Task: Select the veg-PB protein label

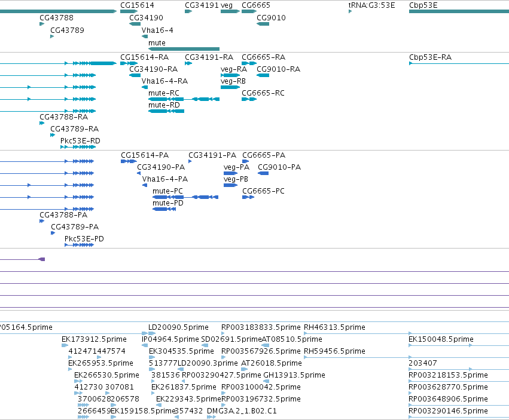Action: pyautogui.click(x=236, y=179)
